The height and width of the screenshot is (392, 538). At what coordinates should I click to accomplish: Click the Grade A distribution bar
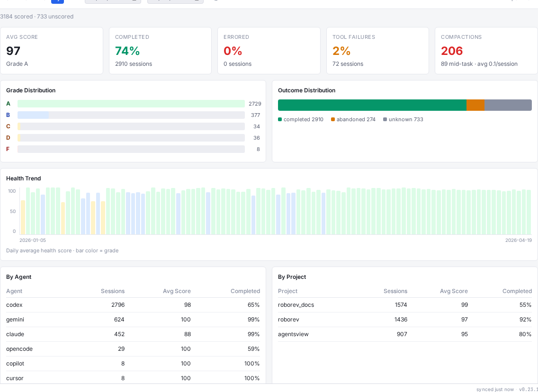132,103
